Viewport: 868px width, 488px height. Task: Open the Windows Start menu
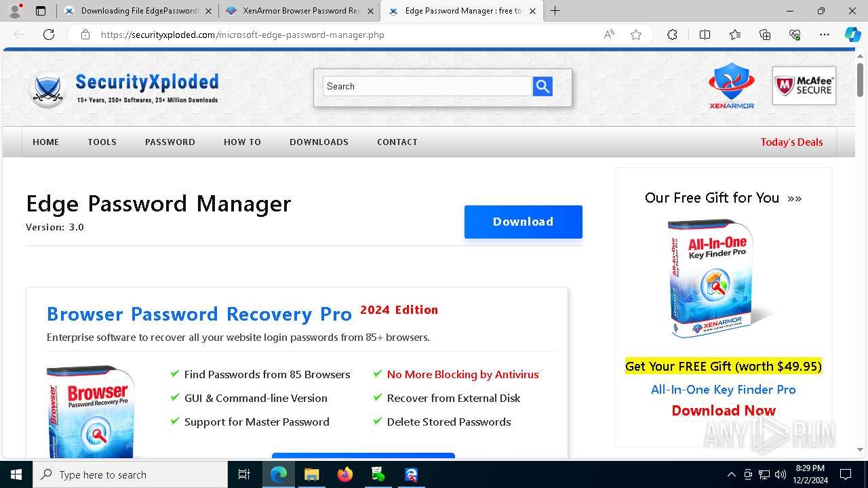16,474
